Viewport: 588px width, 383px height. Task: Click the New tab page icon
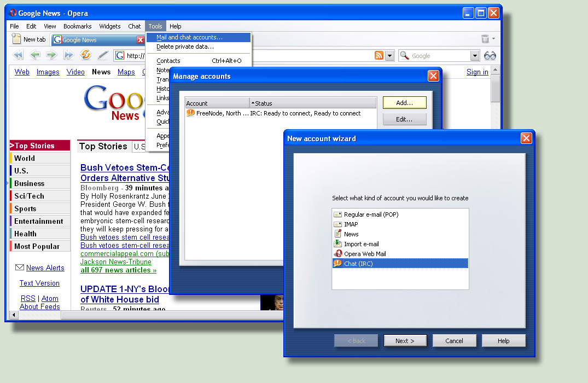(16, 39)
